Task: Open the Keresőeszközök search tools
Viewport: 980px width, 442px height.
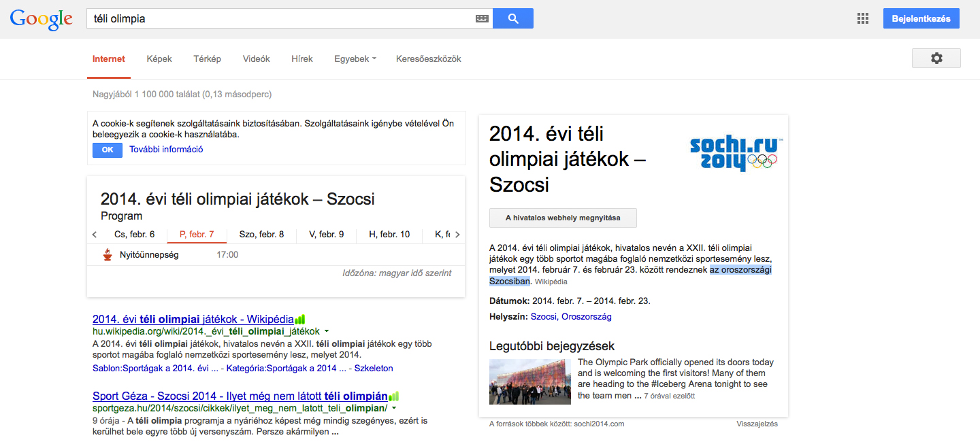Action: click(x=429, y=59)
